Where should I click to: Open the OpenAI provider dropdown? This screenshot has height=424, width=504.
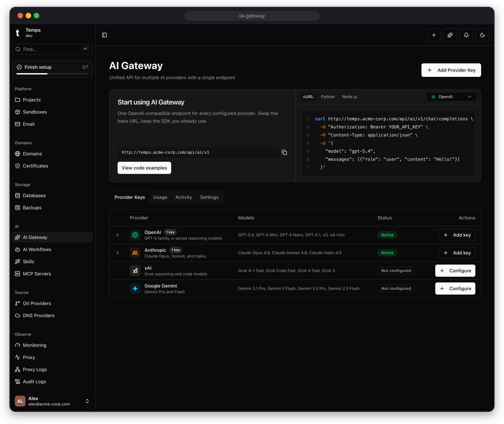[x=451, y=97]
